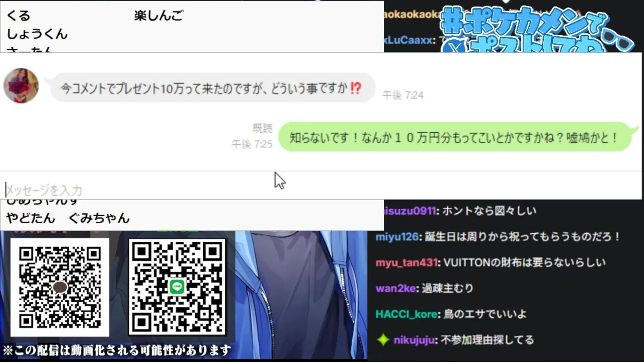Click the chat message 誕生日は周りから祝ってもらうものだろ！
This screenshot has width=644, height=362.
(523, 236)
